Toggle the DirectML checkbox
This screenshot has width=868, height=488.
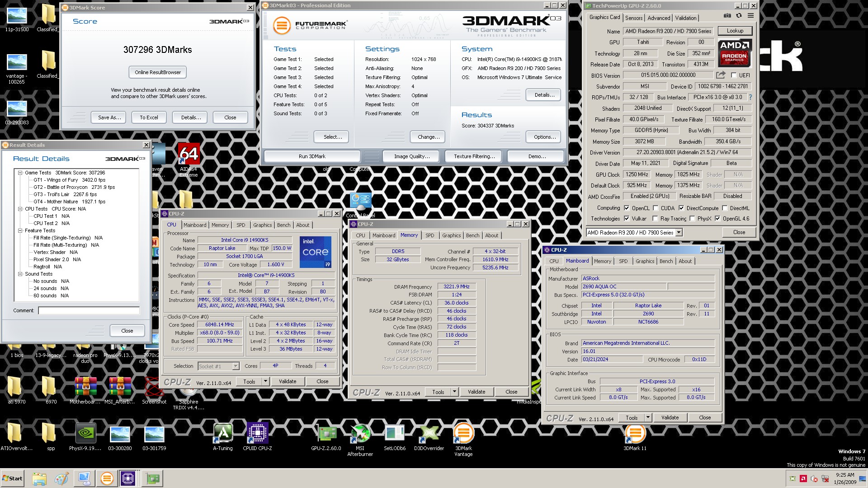[x=725, y=208]
